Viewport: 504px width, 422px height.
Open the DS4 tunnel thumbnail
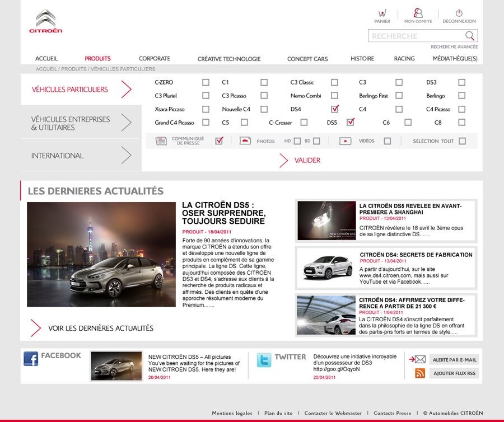tap(326, 315)
